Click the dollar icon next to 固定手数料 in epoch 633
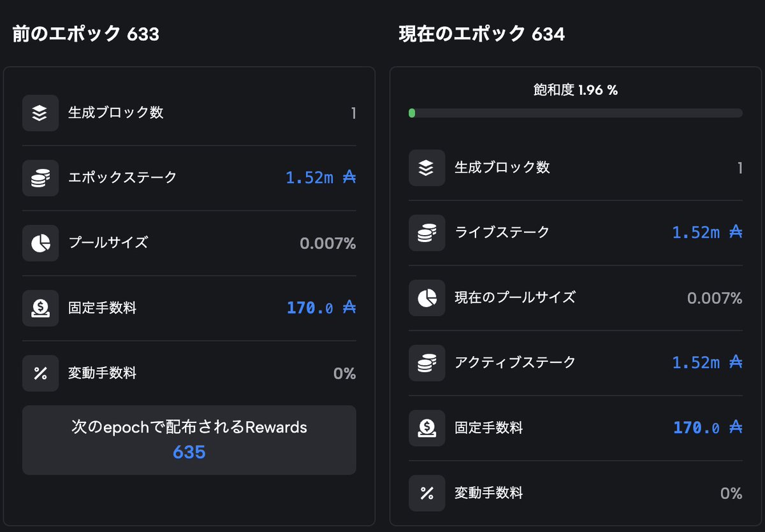765x532 pixels. [40, 308]
